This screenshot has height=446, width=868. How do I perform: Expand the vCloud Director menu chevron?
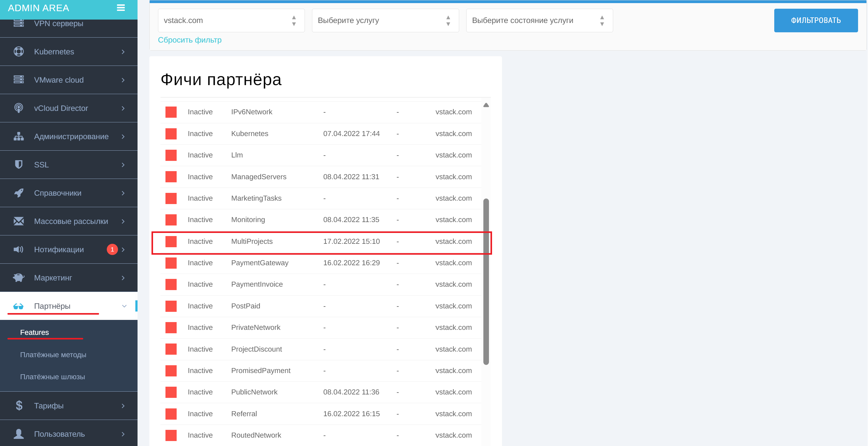(123, 108)
